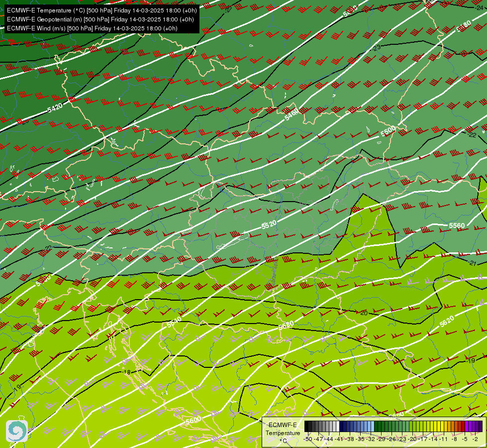Click the 5660 geopotential contour label

396,415
